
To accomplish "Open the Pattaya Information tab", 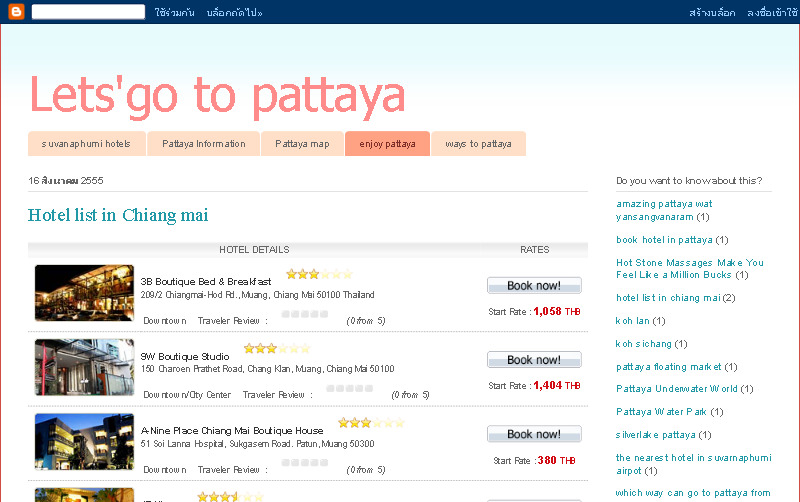I will (x=204, y=144).
